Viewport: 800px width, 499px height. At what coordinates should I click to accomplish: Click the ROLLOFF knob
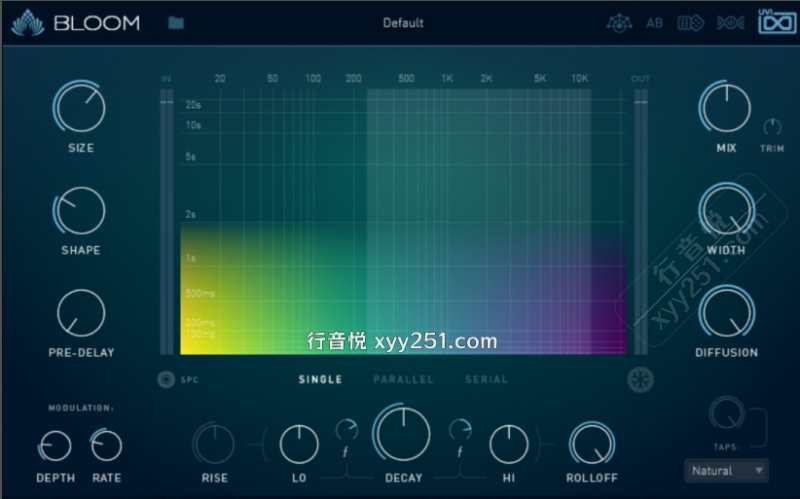tap(592, 443)
